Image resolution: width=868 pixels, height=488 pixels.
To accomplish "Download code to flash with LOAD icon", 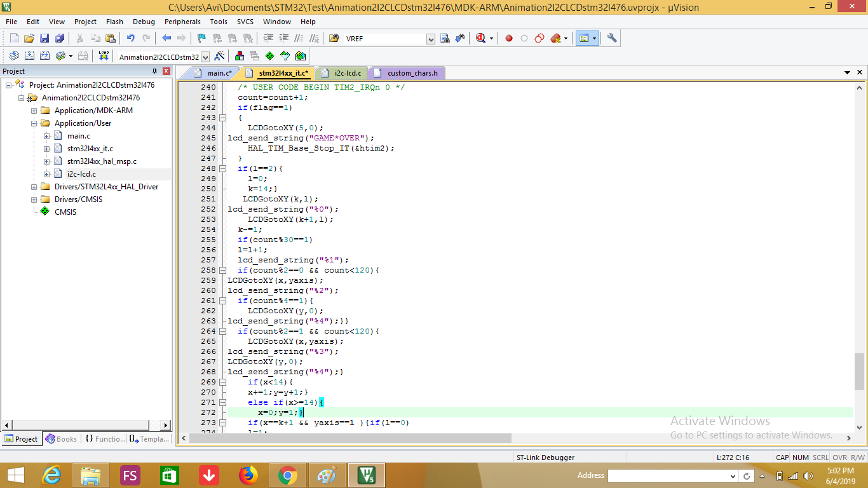I will [x=104, y=56].
